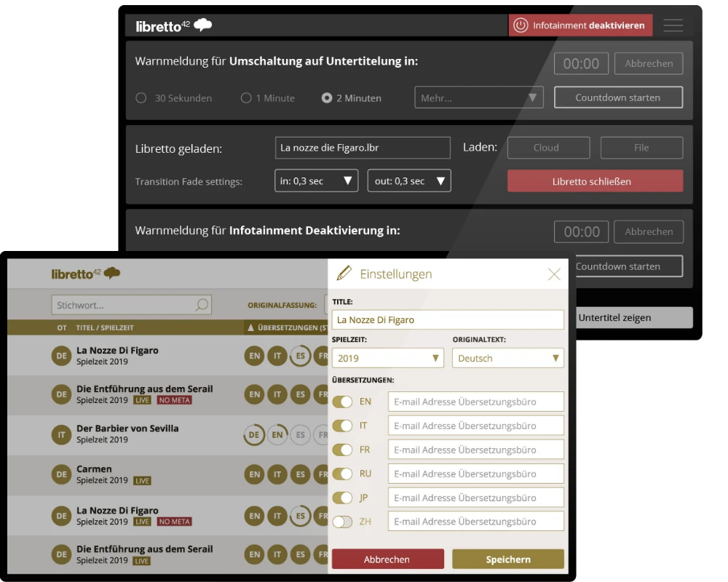Click the sort arrow beside Übersetzungen header
Image resolution: width=728 pixels, height=582 pixels.
coord(250,328)
